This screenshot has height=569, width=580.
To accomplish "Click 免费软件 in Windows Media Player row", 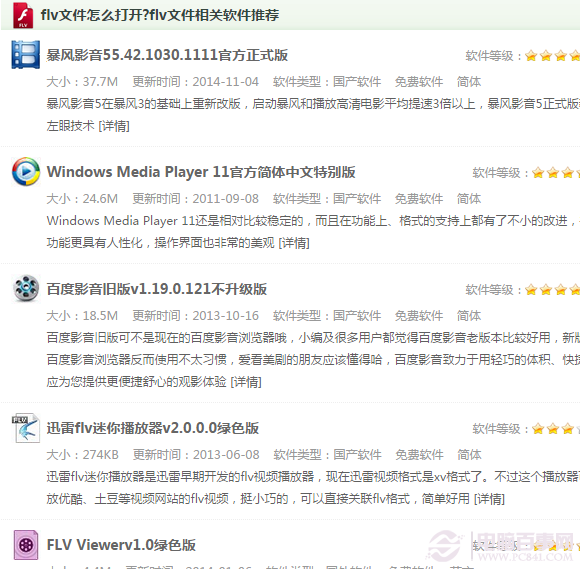I will tap(419, 199).
